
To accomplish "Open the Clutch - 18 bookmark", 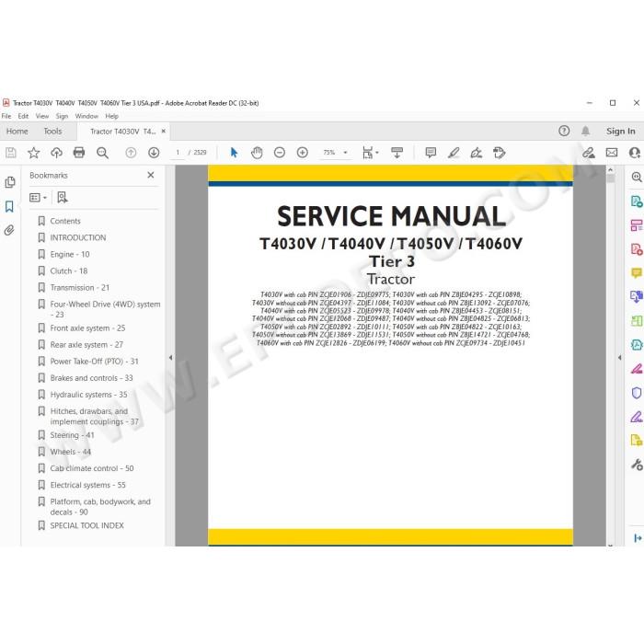I will (x=69, y=270).
